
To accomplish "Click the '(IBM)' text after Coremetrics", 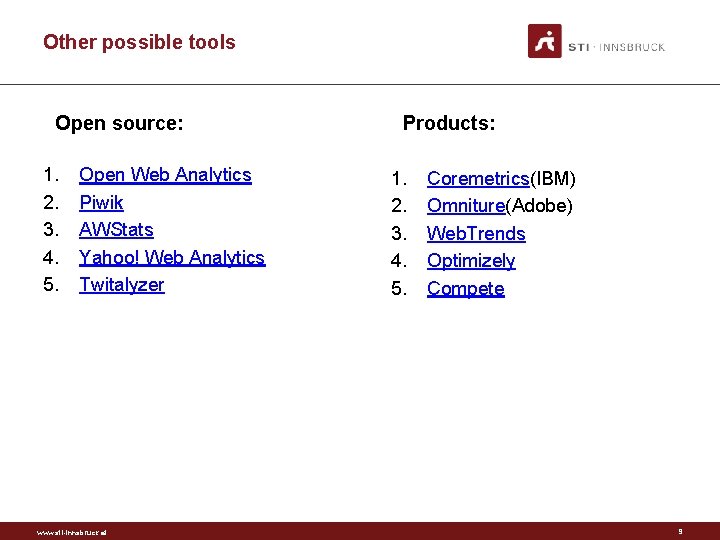I will tap(552, 179).
